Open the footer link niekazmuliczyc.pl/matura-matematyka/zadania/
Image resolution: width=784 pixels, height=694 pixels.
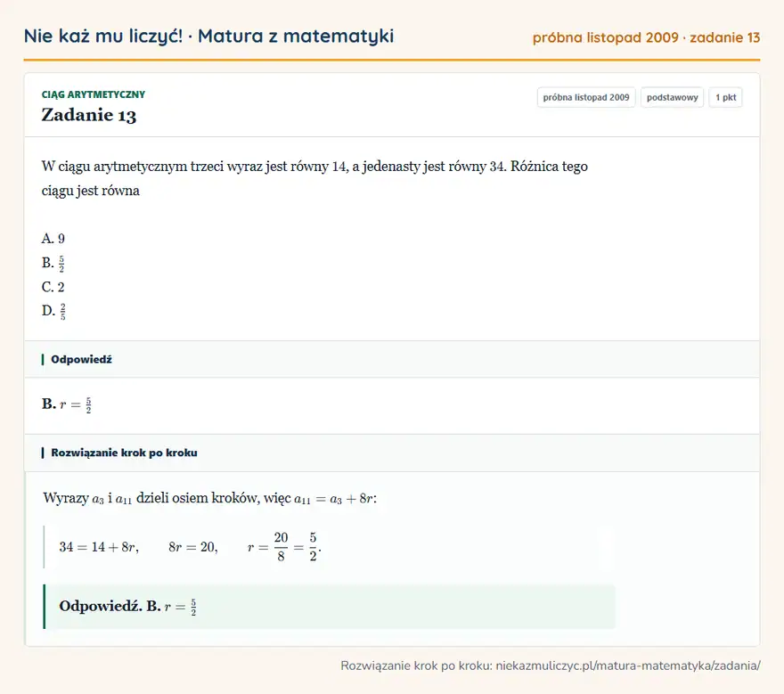[x=628, y=666]
